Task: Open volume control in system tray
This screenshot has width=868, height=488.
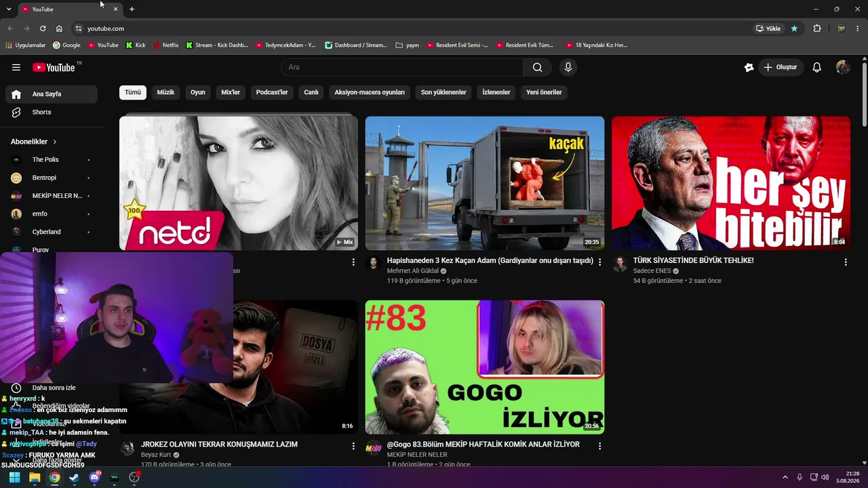Action: pos(825,477)
